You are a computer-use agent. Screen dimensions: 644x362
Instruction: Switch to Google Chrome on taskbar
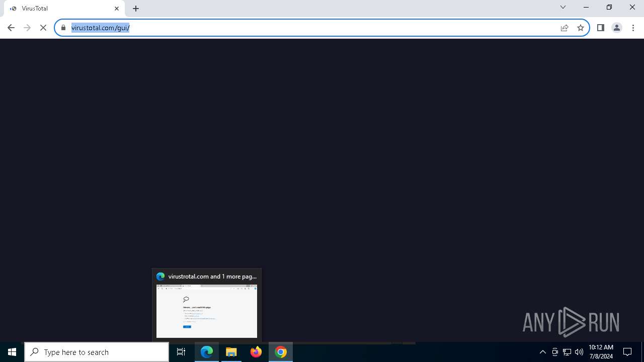(x=281, y=352)
